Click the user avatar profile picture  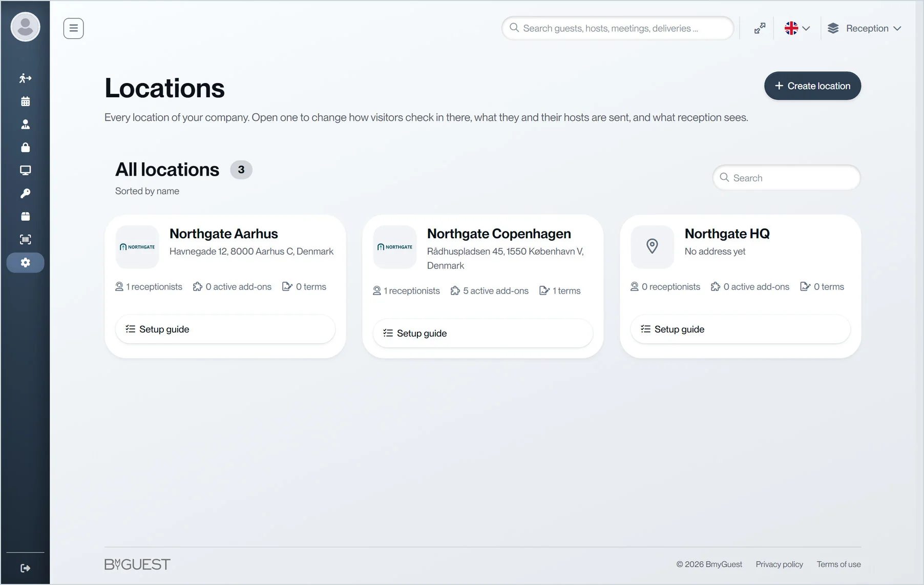pyautogui.click(x=25, y=27)
